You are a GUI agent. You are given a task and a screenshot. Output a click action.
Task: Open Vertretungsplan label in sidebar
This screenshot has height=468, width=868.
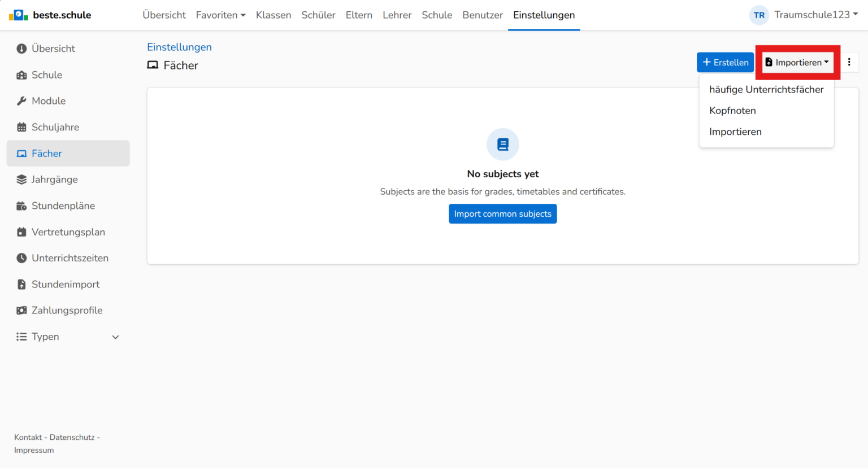coord(68,232)
